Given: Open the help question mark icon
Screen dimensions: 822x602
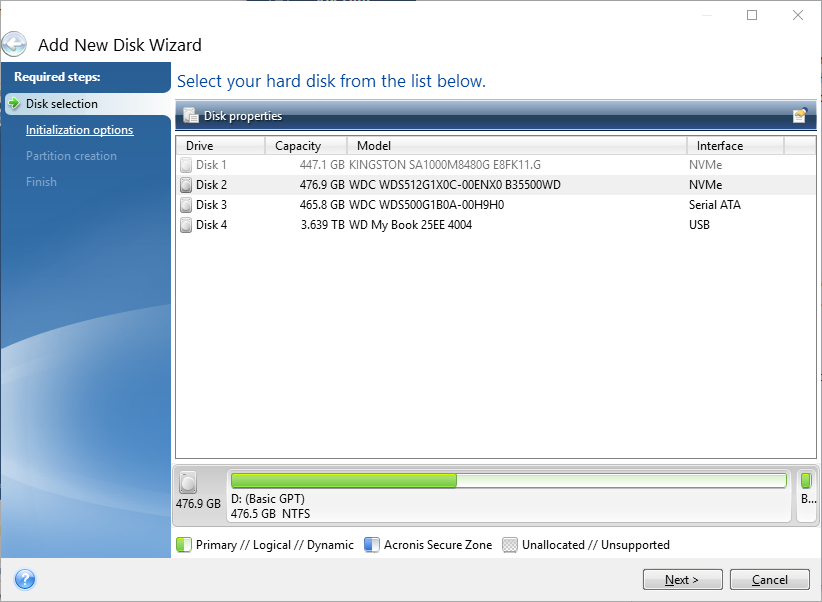Looking at the screenshot, I should click(x=25, y=579).
